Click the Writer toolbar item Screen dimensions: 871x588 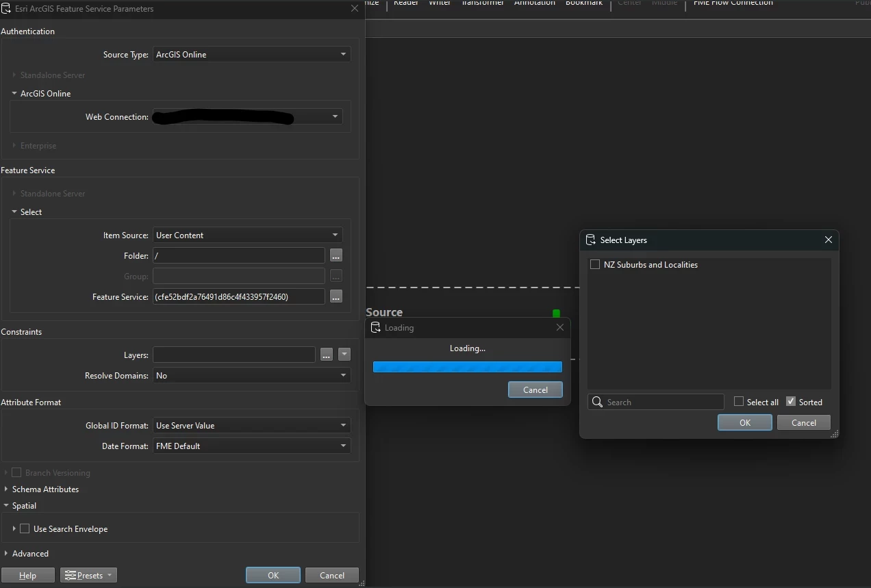coord(440,3)
